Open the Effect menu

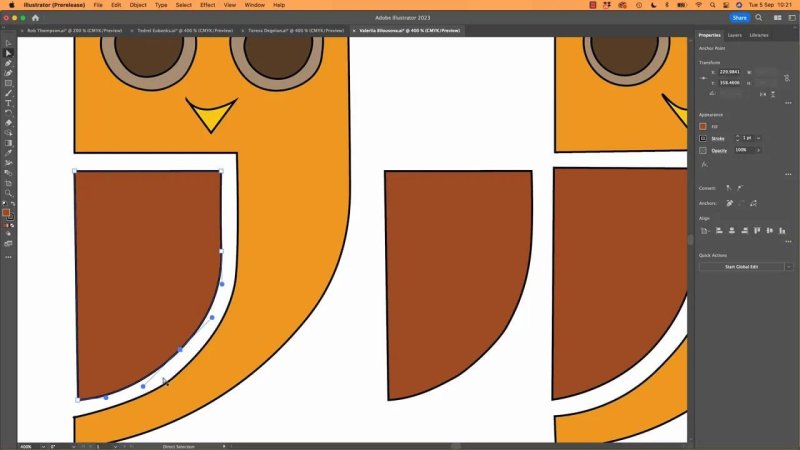coord(207,5)
